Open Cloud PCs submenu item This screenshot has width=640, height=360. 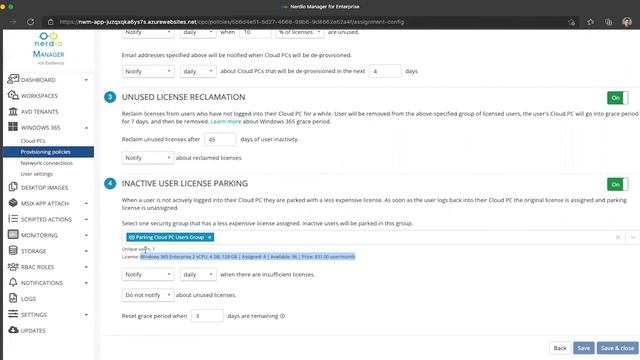33,141
